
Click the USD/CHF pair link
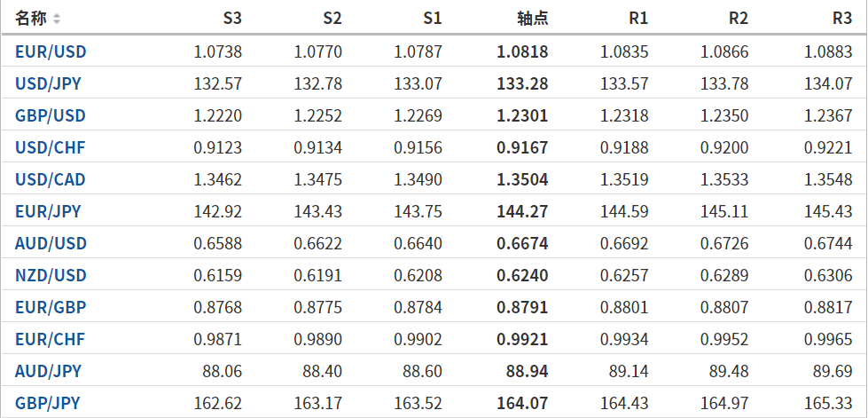point(51,147)
